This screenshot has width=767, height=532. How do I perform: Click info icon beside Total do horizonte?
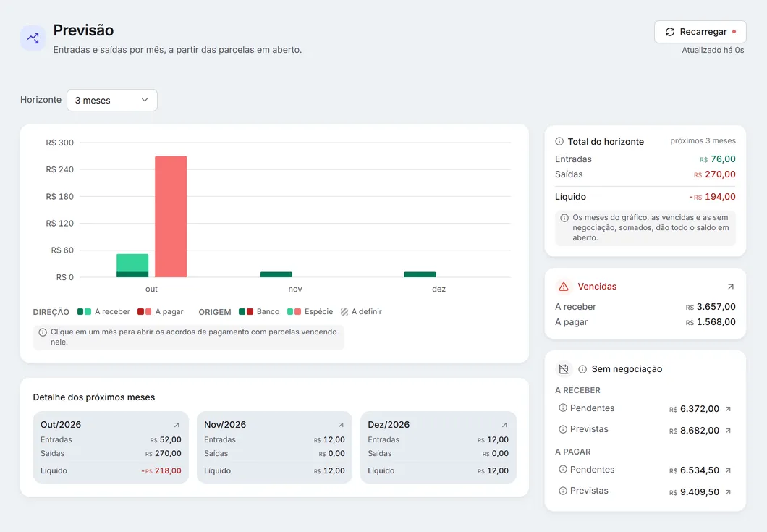(x=559, y=141)
